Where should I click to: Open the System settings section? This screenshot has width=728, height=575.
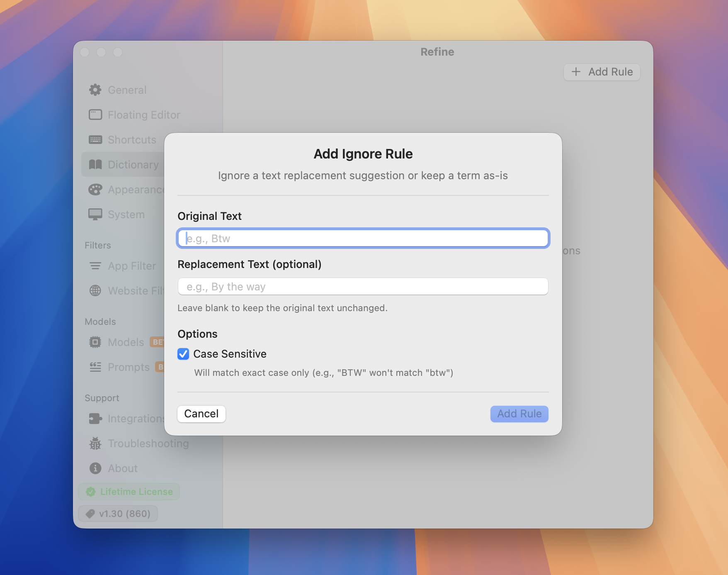click(123, 214)
